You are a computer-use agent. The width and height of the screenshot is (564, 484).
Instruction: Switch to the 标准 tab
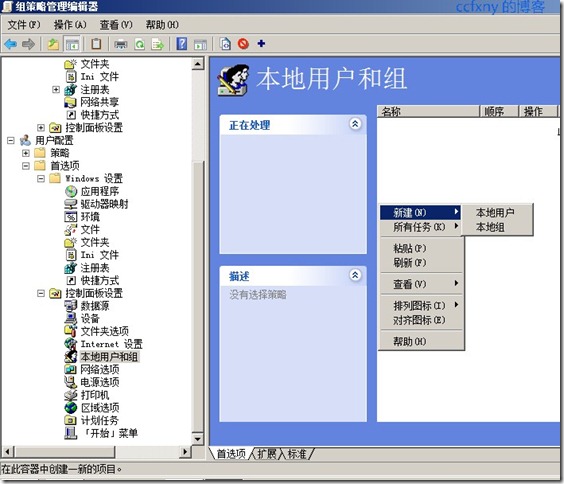[297, 454]
